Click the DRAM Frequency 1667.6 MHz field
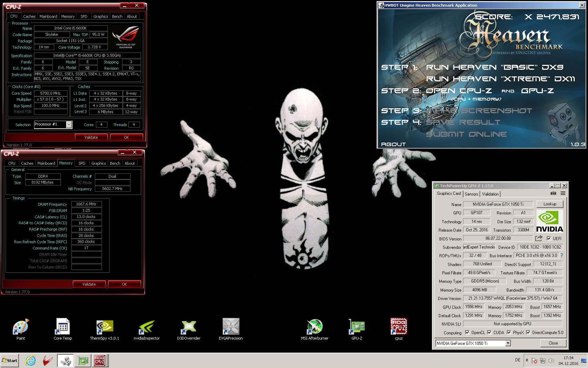This screenshot has height=368, width=588. [86, 204]
